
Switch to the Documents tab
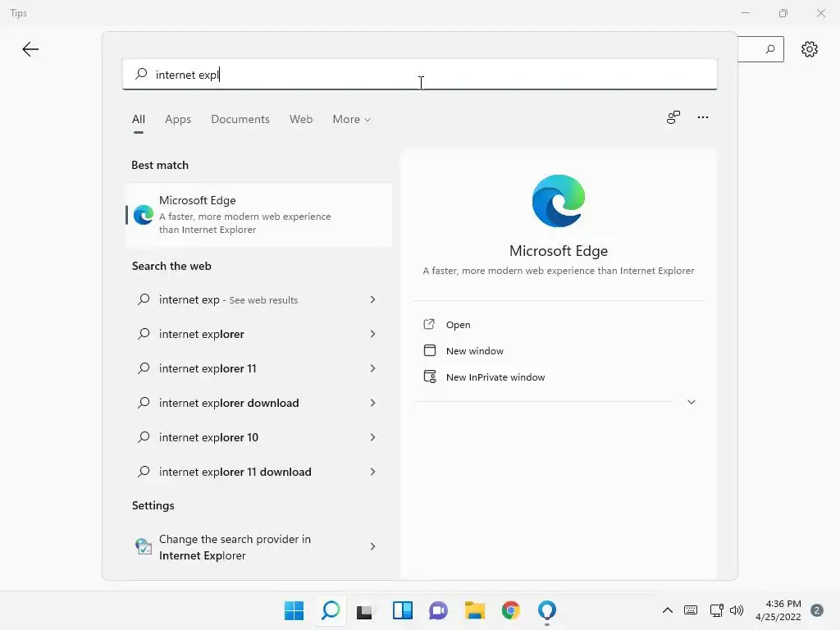click(240, 119)
